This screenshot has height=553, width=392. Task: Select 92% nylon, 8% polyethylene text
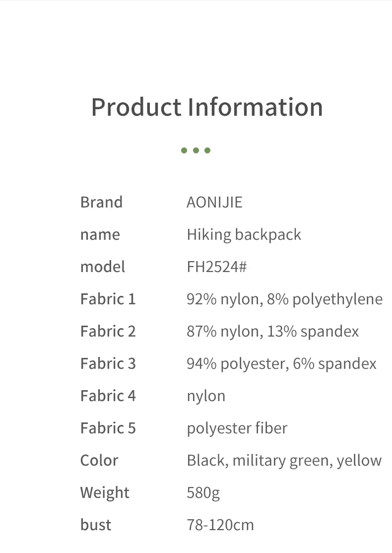tap(284, 299)
